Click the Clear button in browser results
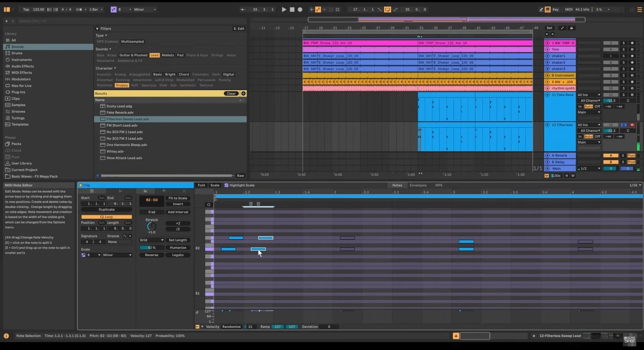This screenshot has height=350, width=644. click(231, 93)
